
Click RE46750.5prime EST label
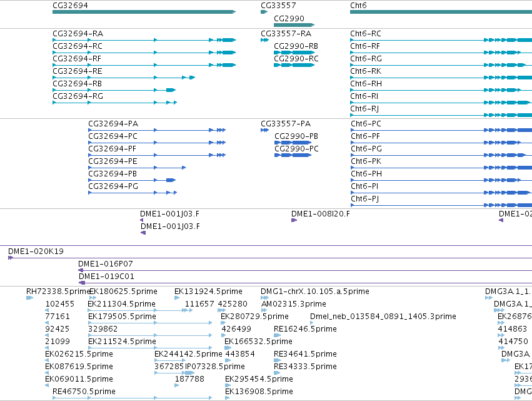(x=84, y=392)
